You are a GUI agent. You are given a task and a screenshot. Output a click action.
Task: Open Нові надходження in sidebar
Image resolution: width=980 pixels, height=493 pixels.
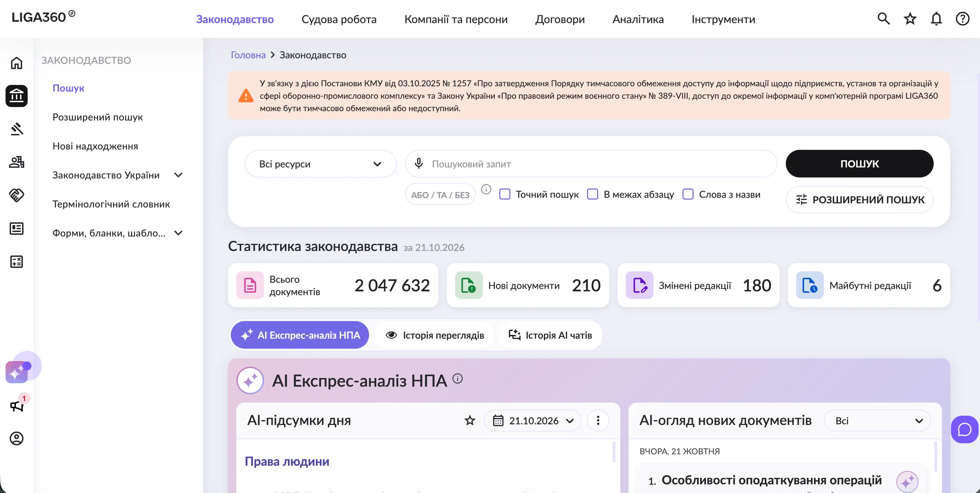(x=95, y=146)
